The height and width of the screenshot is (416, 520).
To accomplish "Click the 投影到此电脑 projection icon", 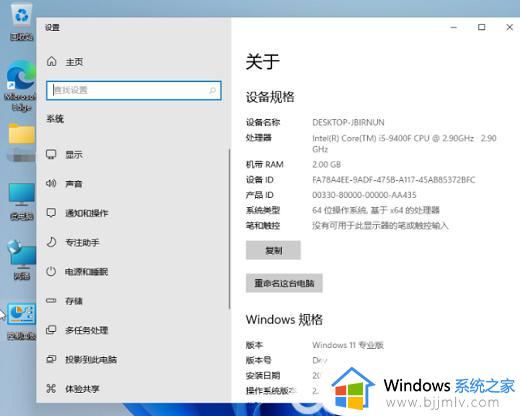I will pos(51,359).
